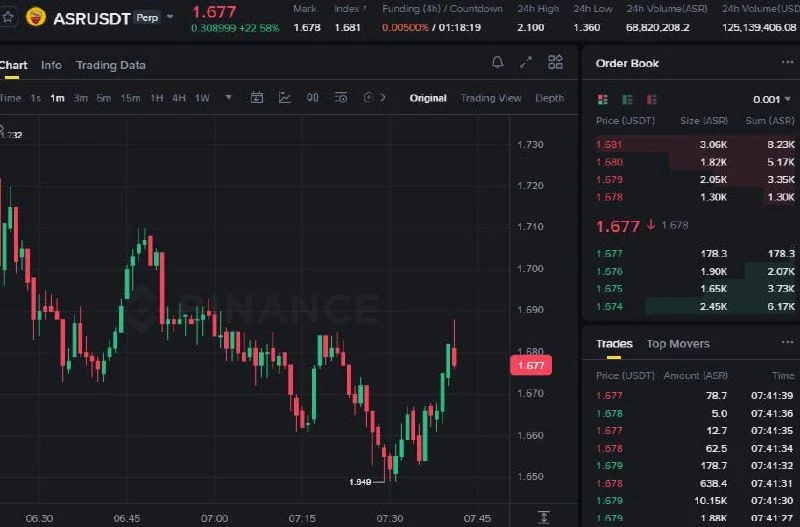
Task: Click the 24h High value 2.100
Action: [531, 28]
